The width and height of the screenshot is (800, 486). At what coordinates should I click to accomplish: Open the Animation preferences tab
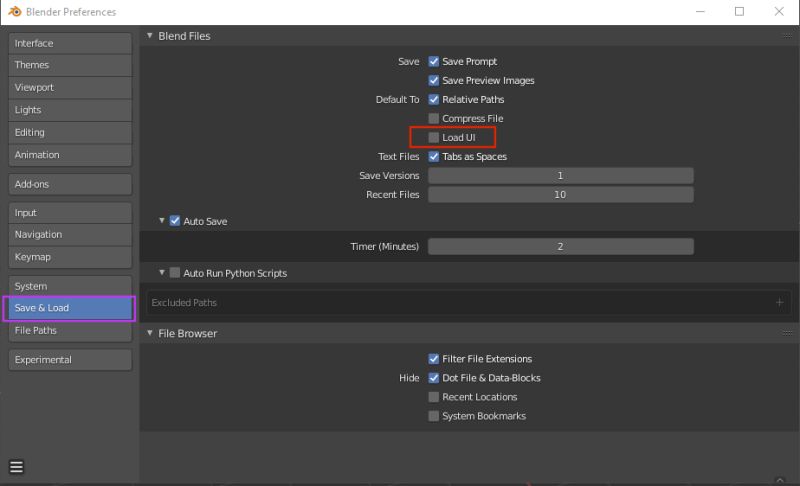[x=70, y=155]
